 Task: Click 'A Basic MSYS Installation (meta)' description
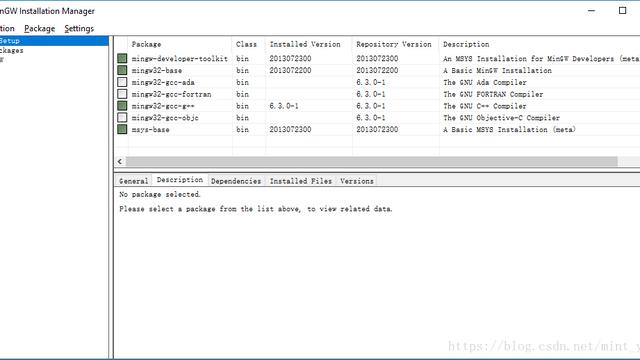coord(509,130)
